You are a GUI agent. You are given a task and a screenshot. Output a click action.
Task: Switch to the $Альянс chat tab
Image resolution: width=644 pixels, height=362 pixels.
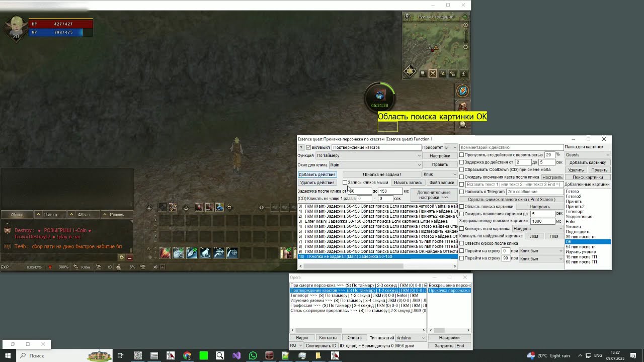pyautogui.click(x=117, y=215)
